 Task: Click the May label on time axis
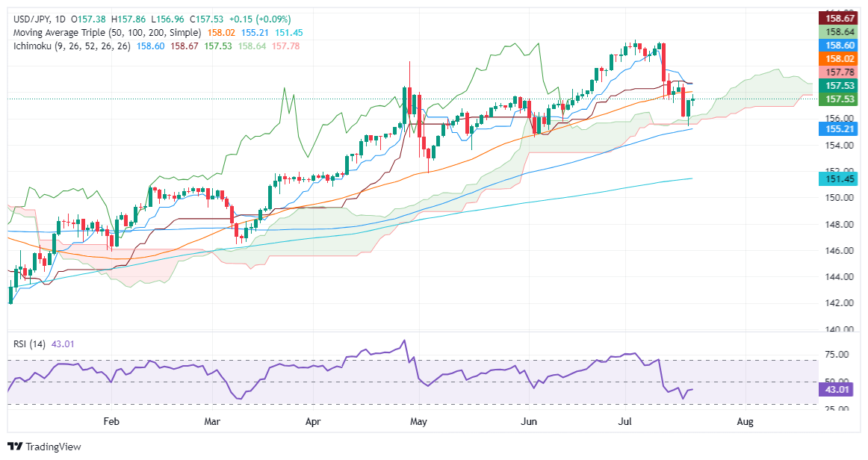(418, 422)
